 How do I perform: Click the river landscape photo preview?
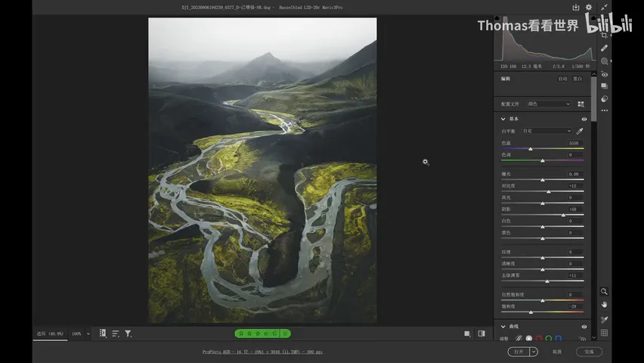coord(262,170)
